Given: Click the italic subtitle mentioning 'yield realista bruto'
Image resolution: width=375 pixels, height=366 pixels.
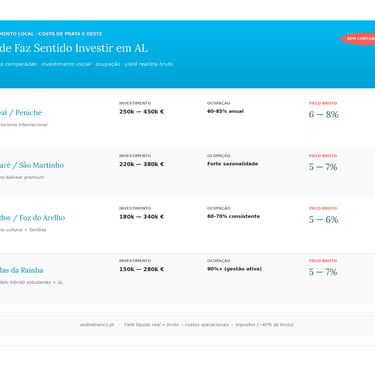Looking at the screenshot, I should [86, 64].
